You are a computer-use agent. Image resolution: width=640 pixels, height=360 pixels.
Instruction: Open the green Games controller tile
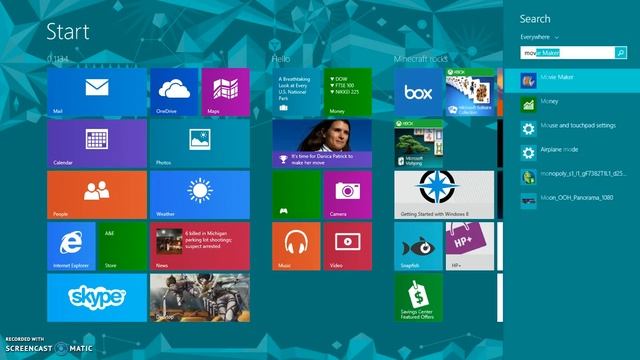[296, 195]
